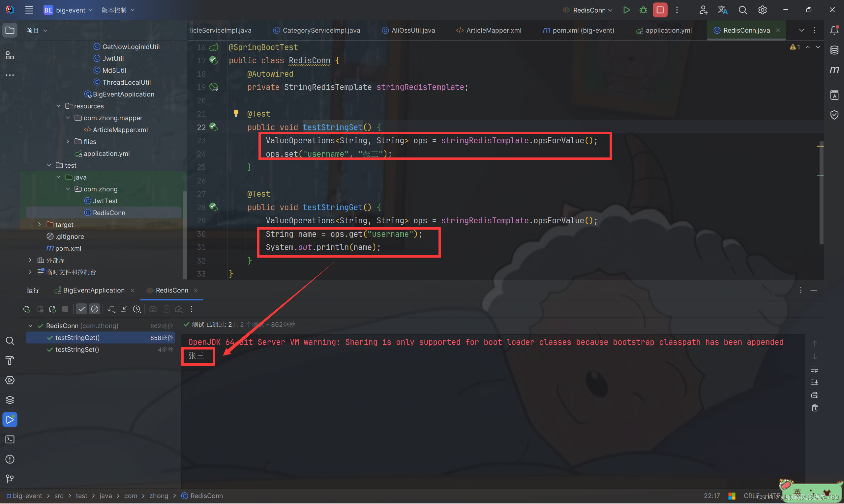Expand the target folder
844x504 pixels.
(x=40, y=224)
